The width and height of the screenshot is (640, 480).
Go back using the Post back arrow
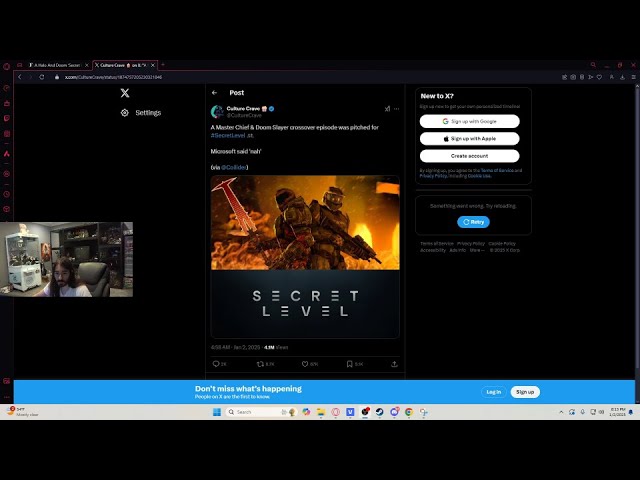(x=214, y=93)
